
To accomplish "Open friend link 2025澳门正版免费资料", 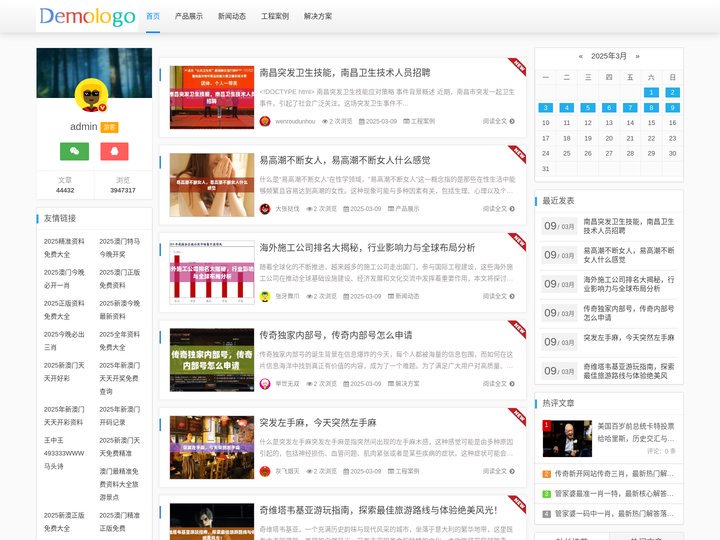I will coord(120,279).
